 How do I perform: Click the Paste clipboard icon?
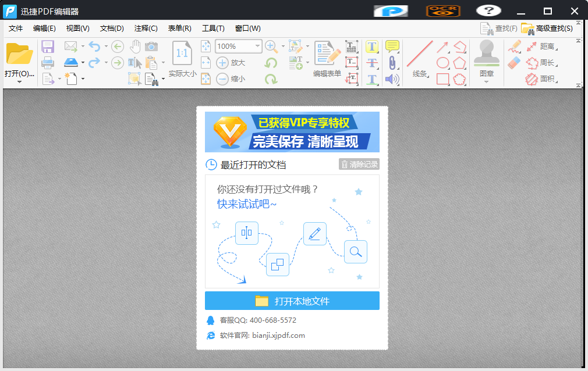tap(151, 63)
